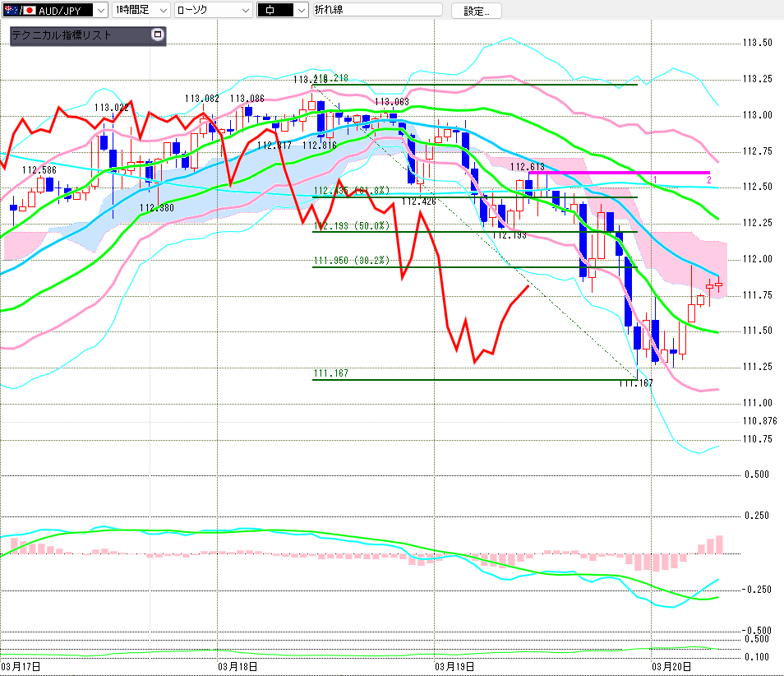Expand the テクニカル指標リスト panel via its square icon

click(158, 35)
